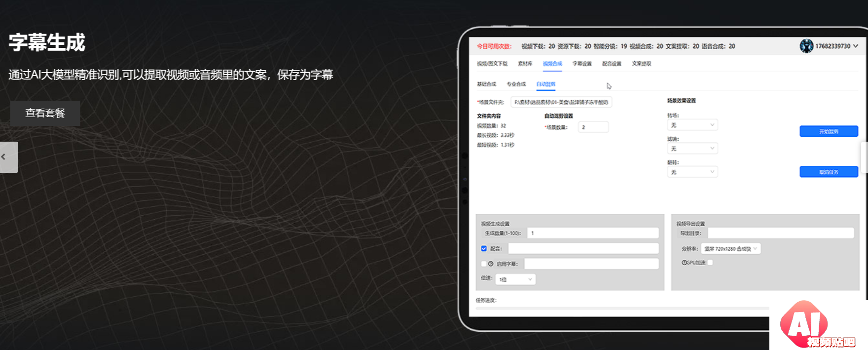Image resolution: width=868 pixels, height=350 pixels.
Task: Enable the GPU加速 checkbox
Action: [x=710, y=263]
